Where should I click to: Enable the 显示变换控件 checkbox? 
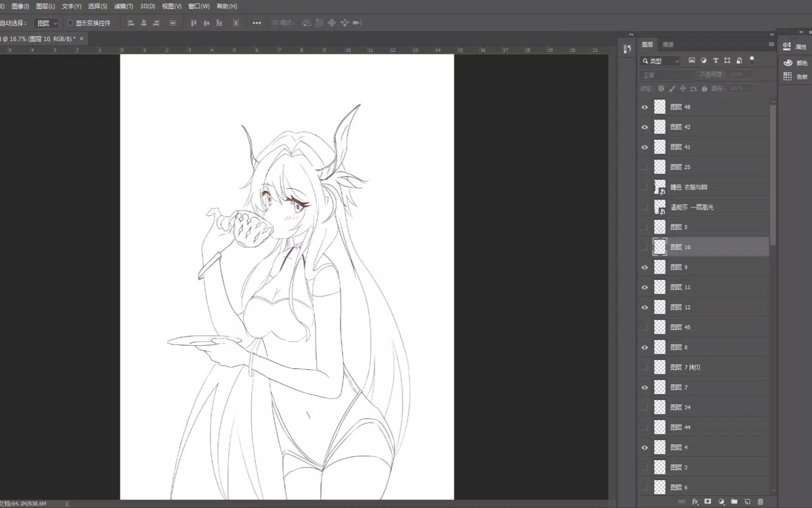(70, 23)
